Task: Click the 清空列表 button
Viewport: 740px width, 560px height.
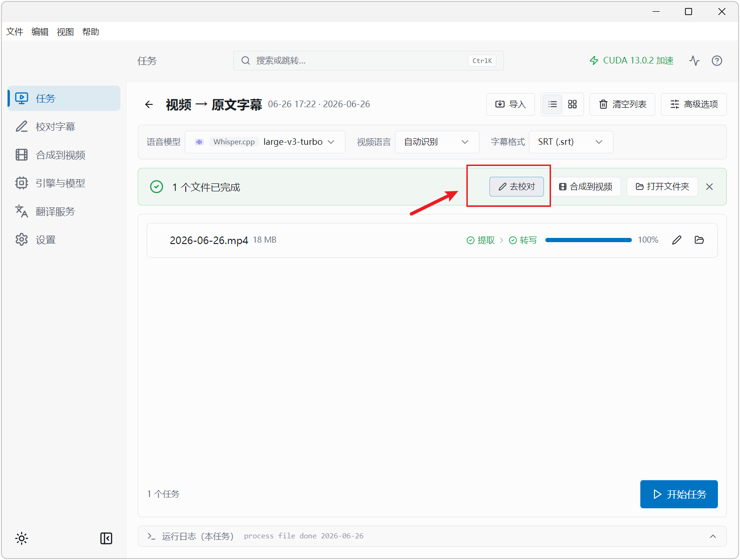Action: (x=622, y=104)
